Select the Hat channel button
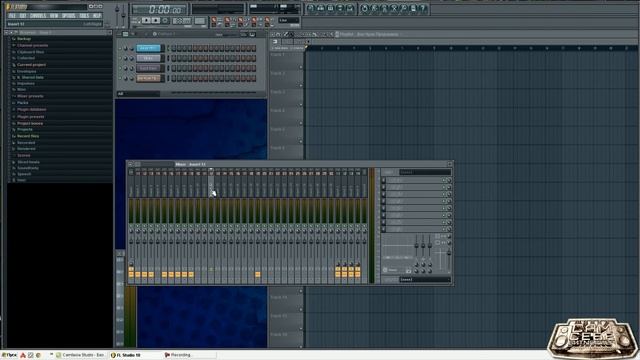The height and width of the screenshot is (360, 640). point(148,68)
